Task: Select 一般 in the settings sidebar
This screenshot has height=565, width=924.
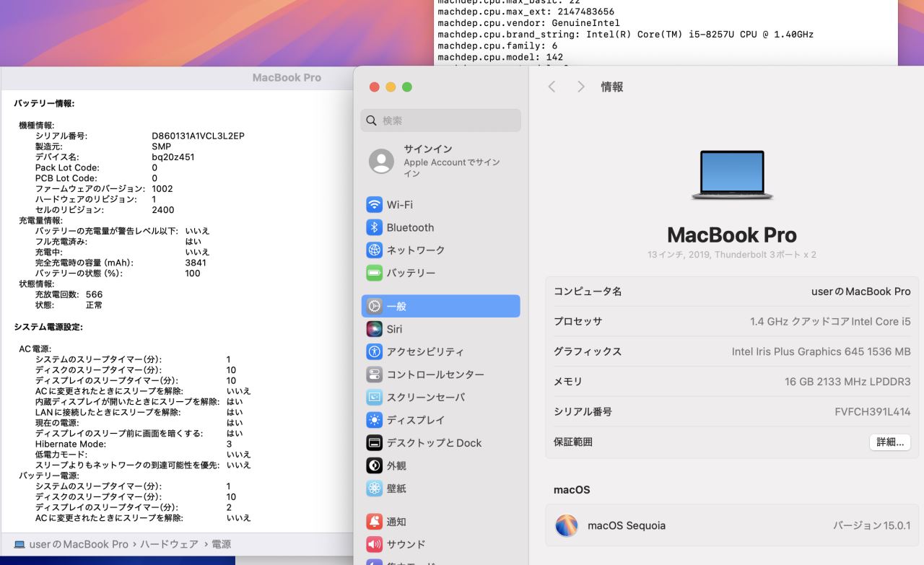Action: [440, 306]
